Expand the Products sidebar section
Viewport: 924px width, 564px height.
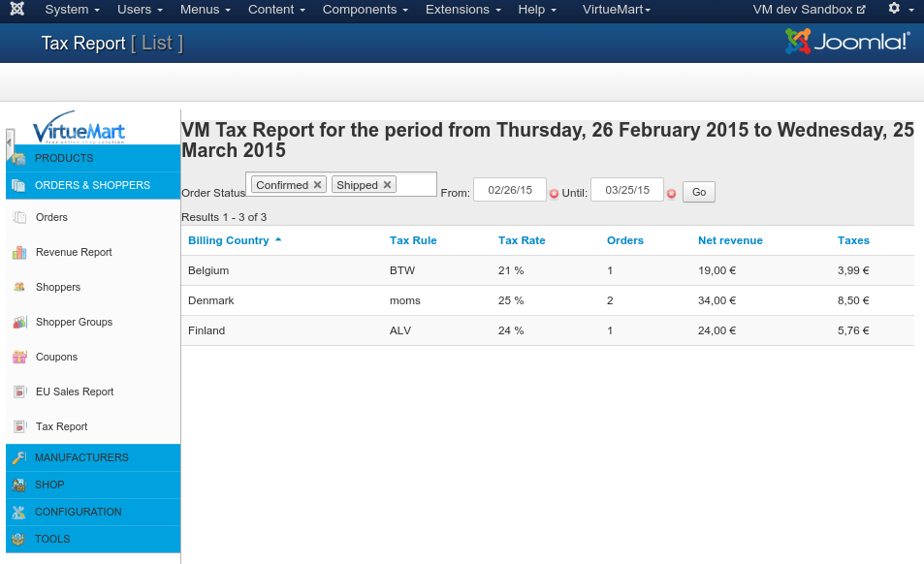[x=64, y=158]
